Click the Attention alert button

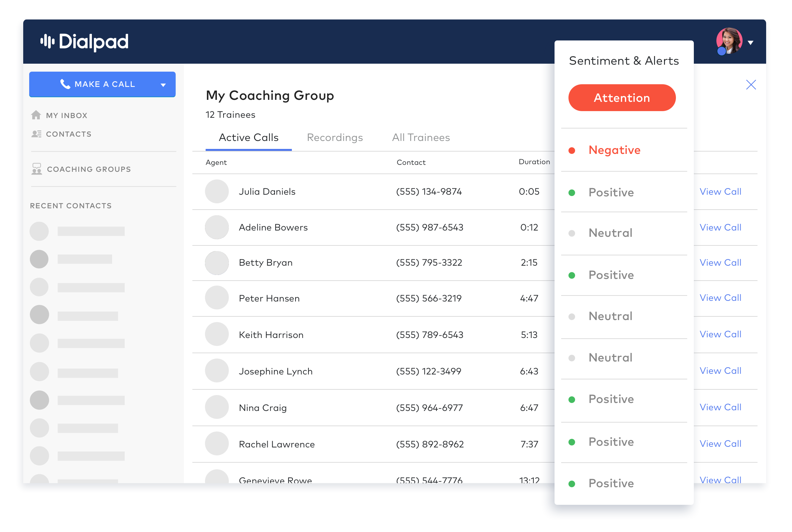(x=622, y=98)
